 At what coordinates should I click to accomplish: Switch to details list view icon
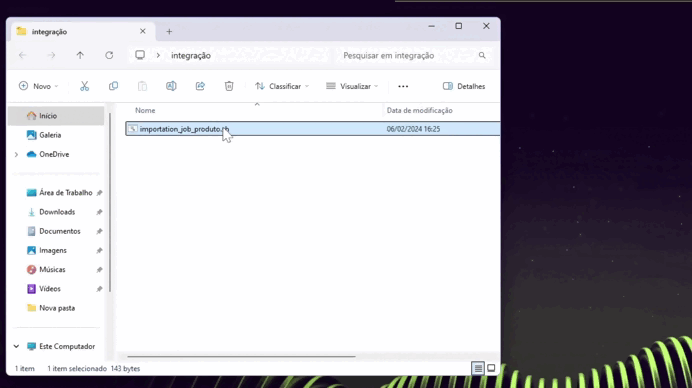click(478, 368)
